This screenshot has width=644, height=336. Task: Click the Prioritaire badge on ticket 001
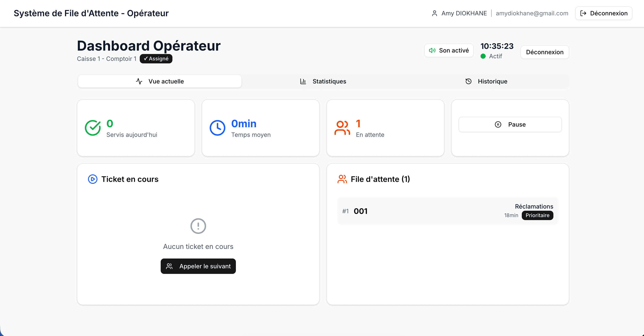pyautogui.click(x=537, y=215)
